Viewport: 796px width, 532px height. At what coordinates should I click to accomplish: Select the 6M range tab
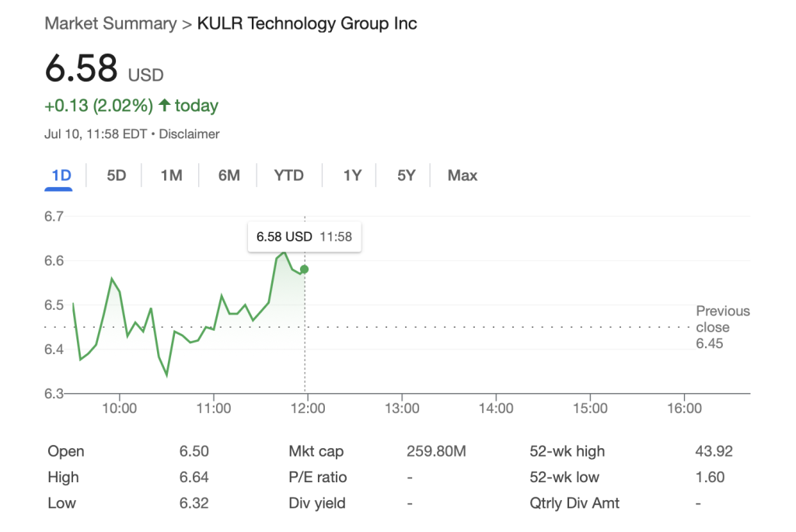pyautogui.click(x=229, y=176)
